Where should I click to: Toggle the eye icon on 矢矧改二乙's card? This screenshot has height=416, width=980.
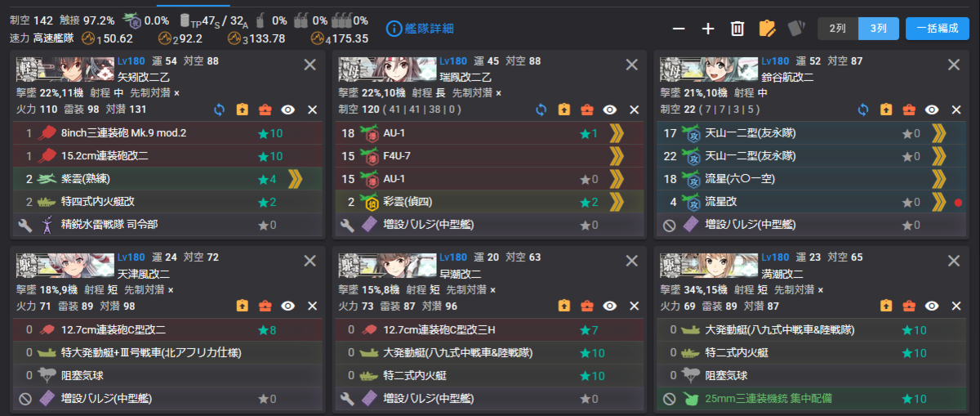[287, 110]
